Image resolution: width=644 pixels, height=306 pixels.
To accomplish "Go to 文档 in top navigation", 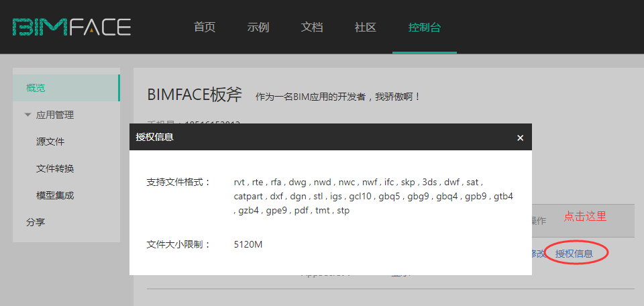I will (x=312, y=27).
